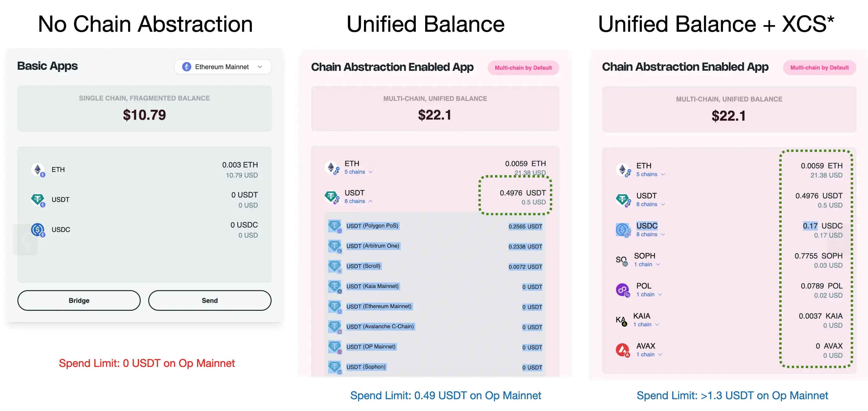The width and height of the screenshot is (868, 411).
Task: Click the highlighted USDC icon in right panel
Action: tap(623, 230)
